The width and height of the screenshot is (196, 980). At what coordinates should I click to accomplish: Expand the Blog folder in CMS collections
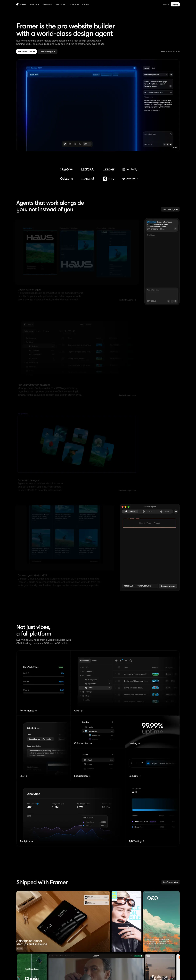(85, 667)
